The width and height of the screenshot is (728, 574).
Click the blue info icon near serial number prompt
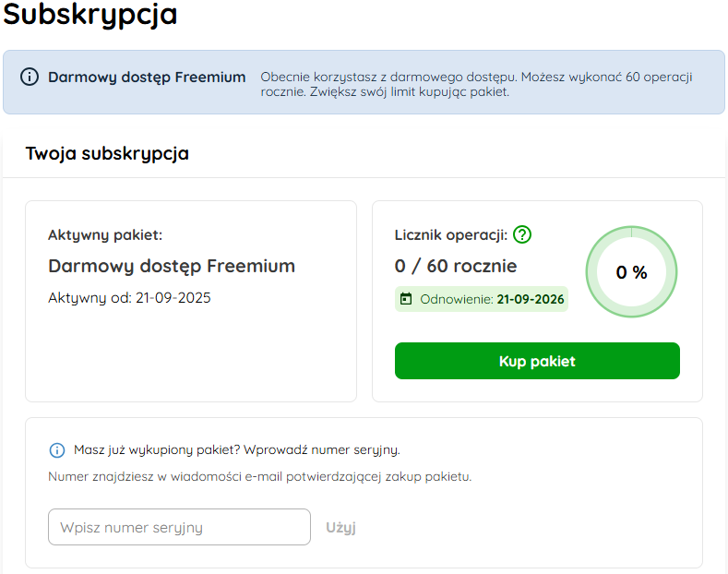(57, 450)
